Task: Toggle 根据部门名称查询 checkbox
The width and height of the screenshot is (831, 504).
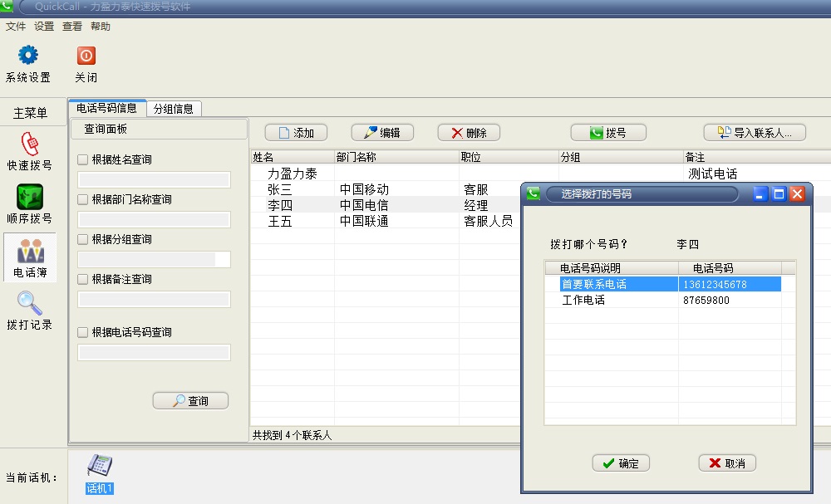Action: click(82, 200)
